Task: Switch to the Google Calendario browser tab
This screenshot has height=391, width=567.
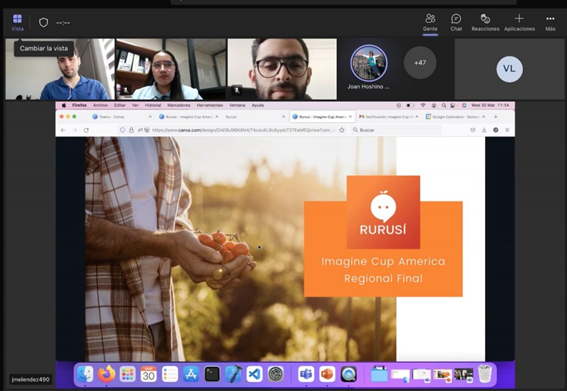Action: 456,117
